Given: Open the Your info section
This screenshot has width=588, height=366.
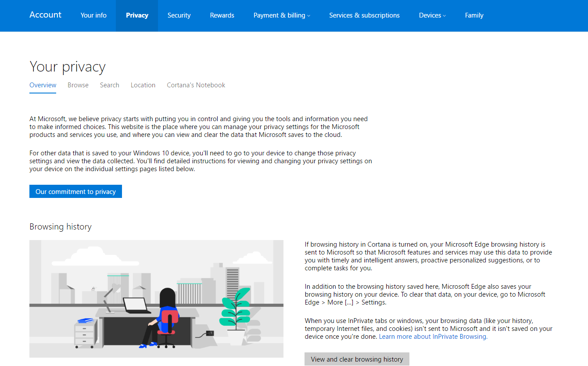Looking at the screenshot, I should click(93, 15).
